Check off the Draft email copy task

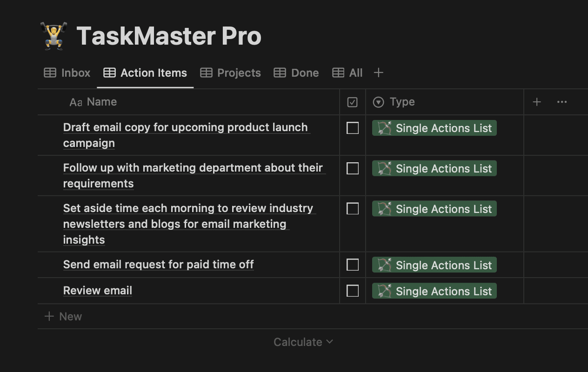point(353,128)
